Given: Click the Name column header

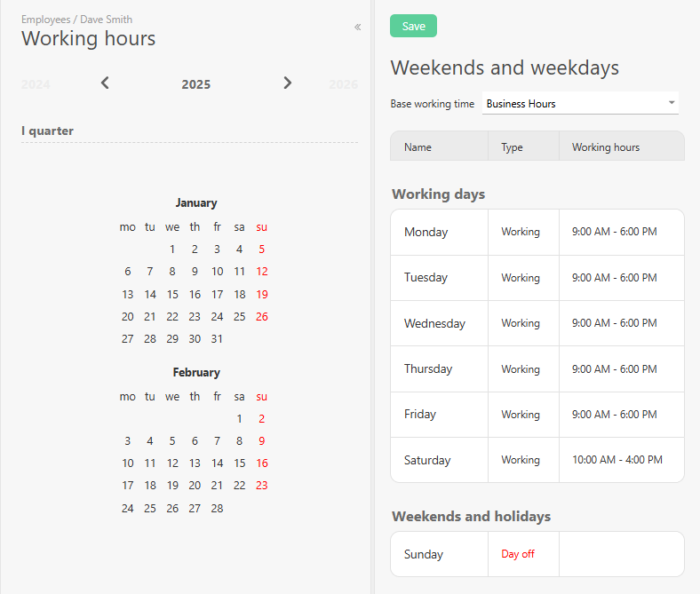Looking at the screenshot, I should (x=418, y=147).
